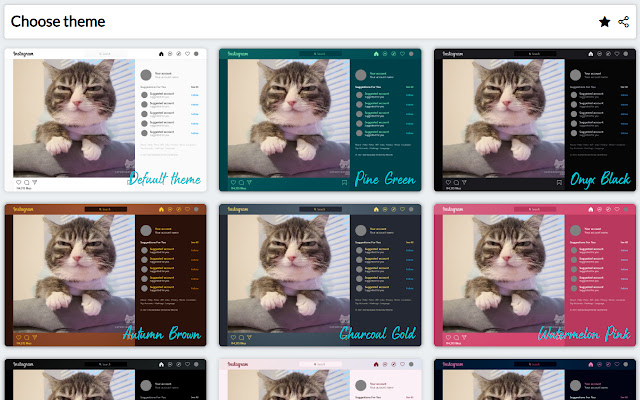Viewport: 640px width, 400px height.
Task: Choose the black theme below Autumn Brown
Action: (x=106, y=380)
